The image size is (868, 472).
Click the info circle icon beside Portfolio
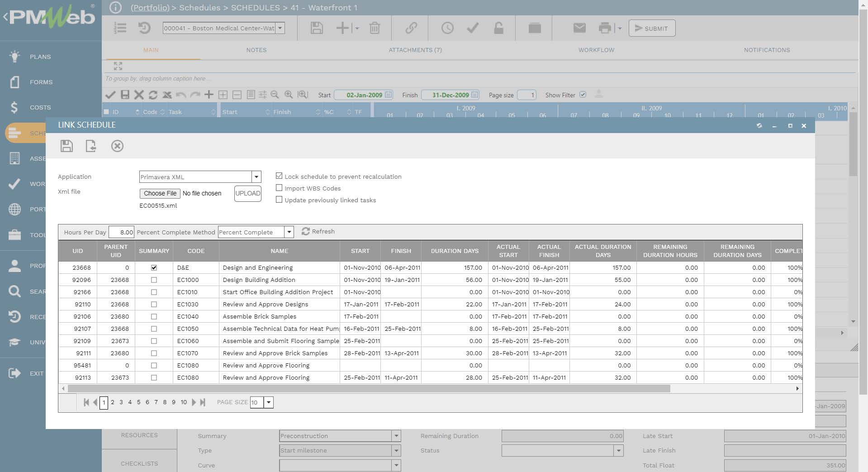point(115,8)
